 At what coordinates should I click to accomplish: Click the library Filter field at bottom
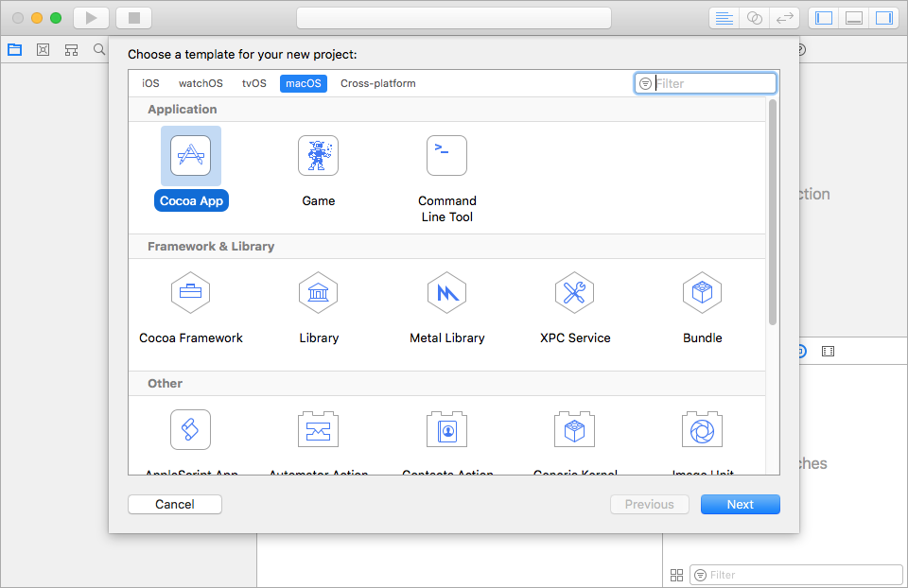795,575
